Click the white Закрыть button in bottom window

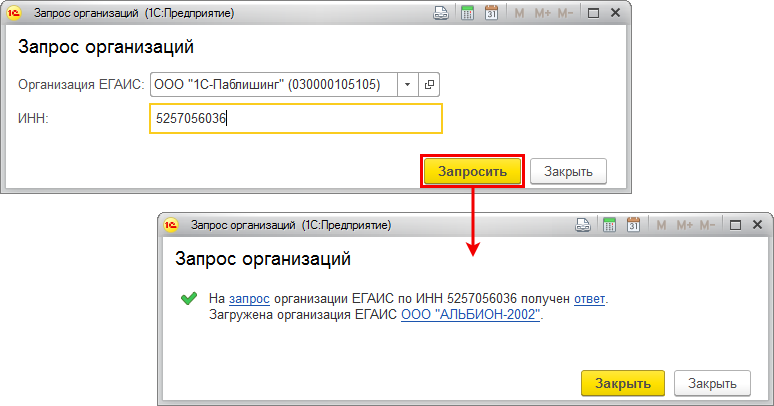(x=712, y=383)
